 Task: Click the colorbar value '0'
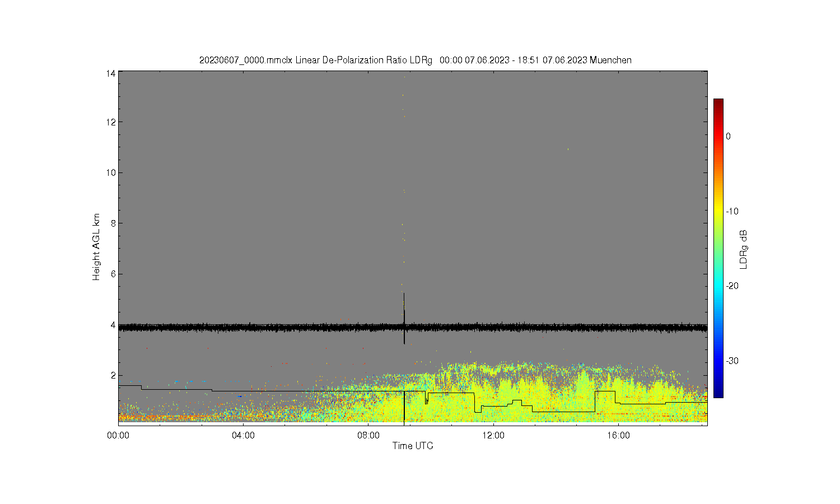pos(728,136)
